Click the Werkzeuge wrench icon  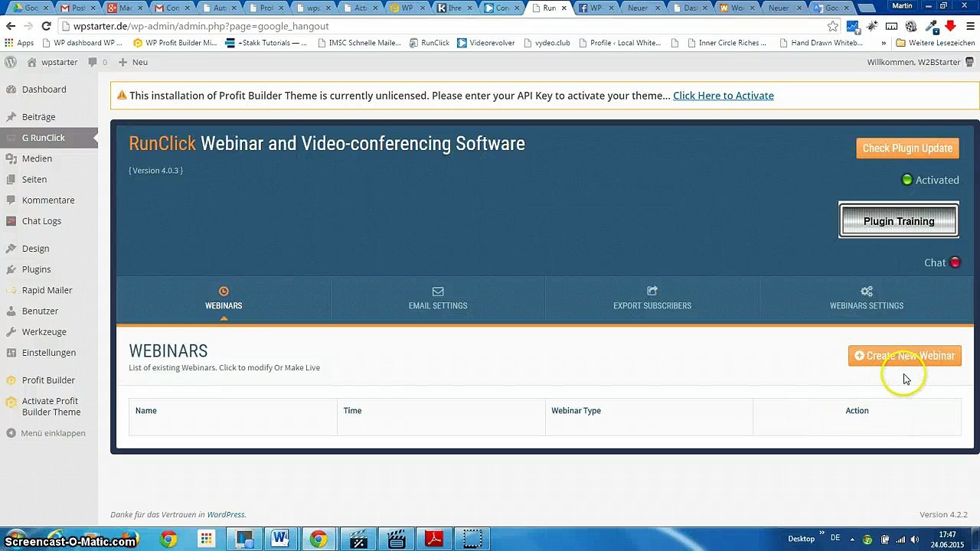11,331
